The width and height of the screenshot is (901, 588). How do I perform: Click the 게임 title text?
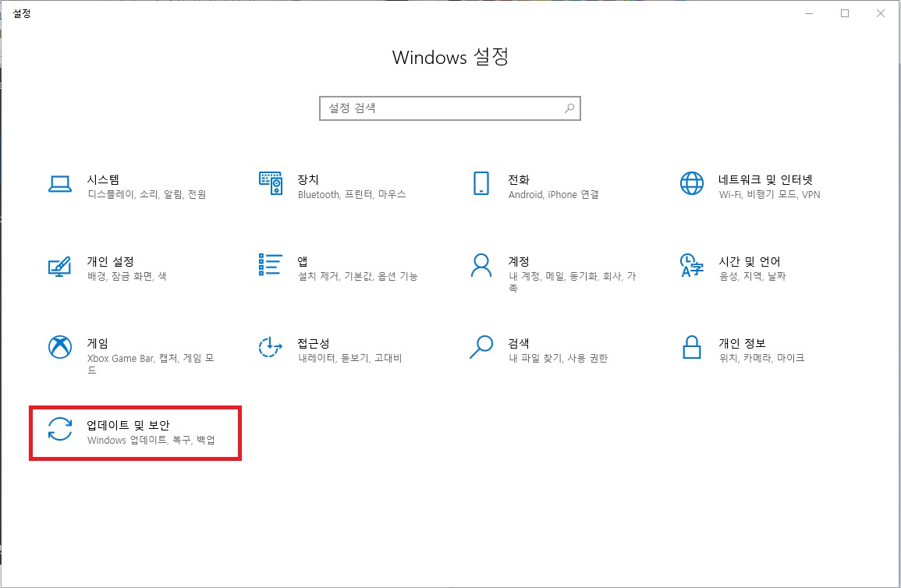point(97,343)
